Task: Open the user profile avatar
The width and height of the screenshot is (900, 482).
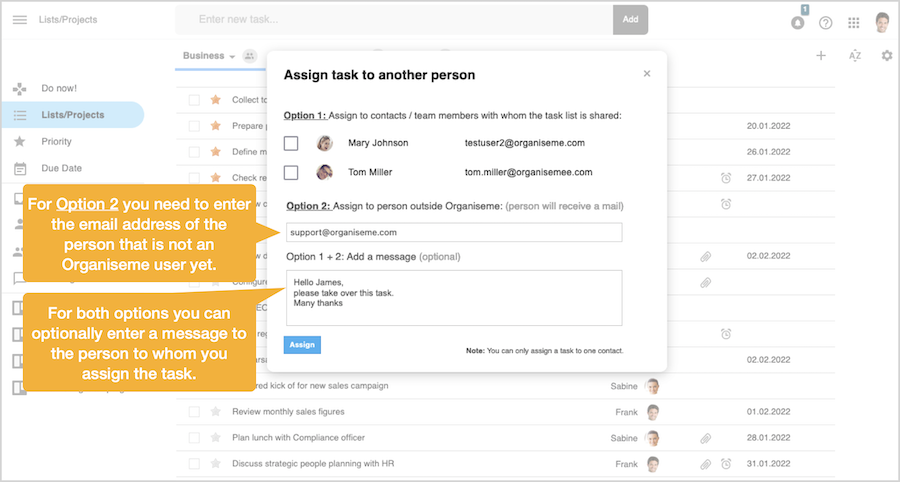Action: (x=882, y=22)
